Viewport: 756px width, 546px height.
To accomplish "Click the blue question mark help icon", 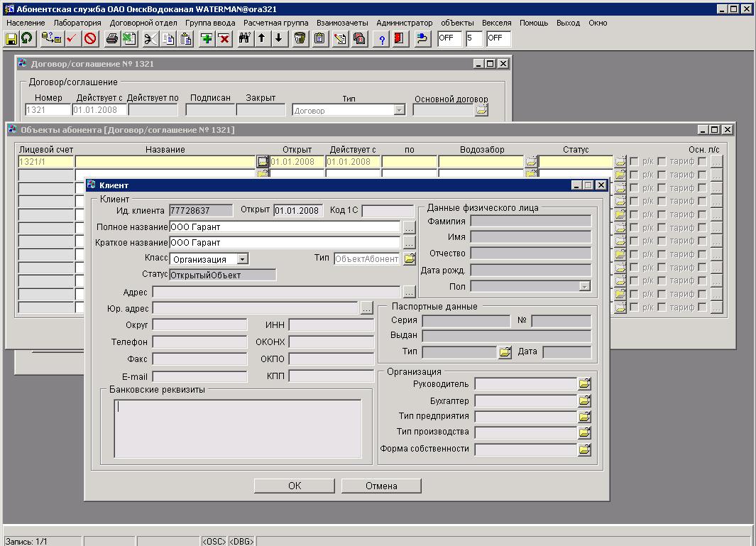I will pos(382,38).
